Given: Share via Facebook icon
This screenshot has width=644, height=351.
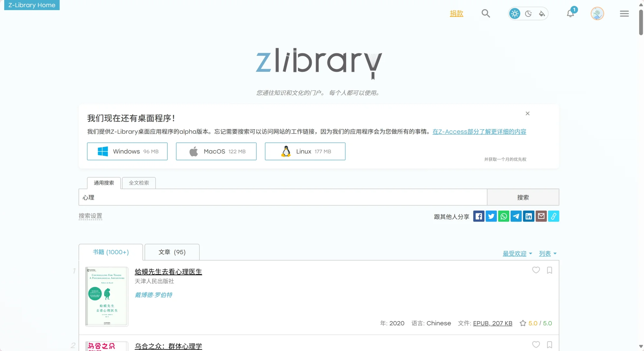Looking at the screenshot, I should click(479, 216).
